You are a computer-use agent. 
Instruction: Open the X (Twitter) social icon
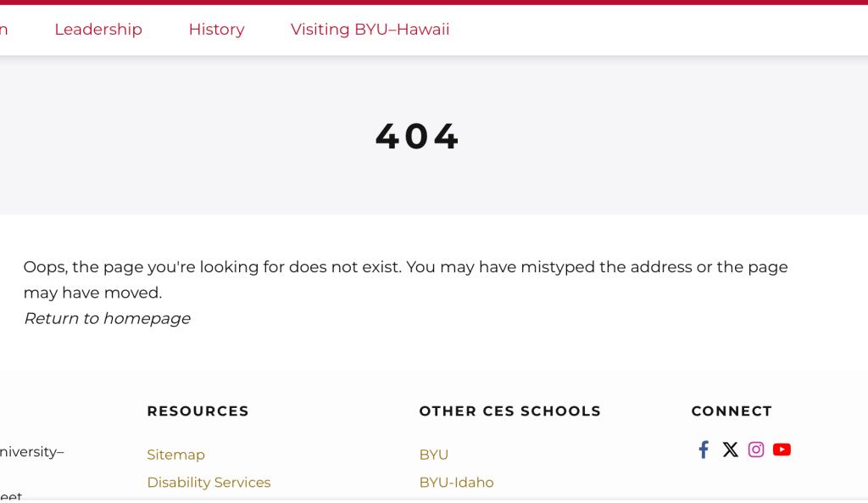(x=730, y=450)
